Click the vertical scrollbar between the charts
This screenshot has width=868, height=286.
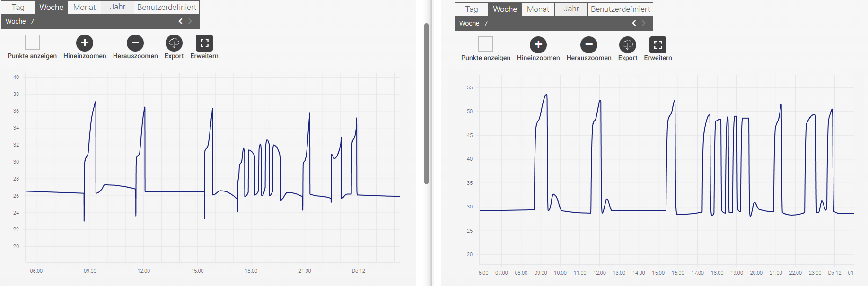tap(426, 104)
